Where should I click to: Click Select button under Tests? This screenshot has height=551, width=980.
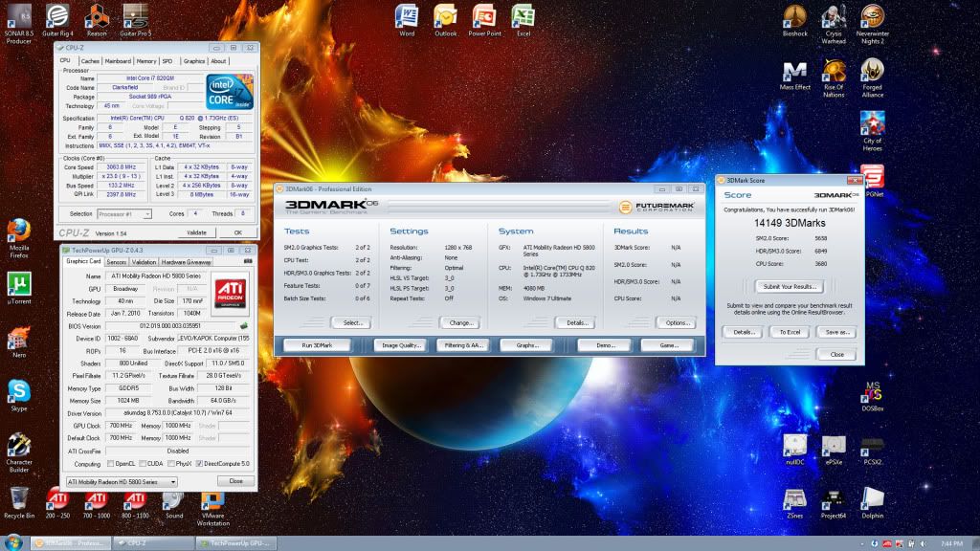(352, 323)
